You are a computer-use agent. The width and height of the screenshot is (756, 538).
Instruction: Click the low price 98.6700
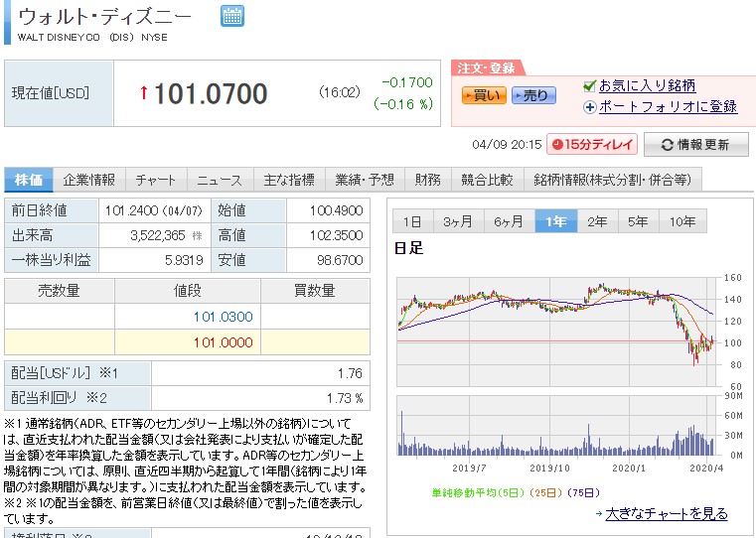click(x=340, y=260)
